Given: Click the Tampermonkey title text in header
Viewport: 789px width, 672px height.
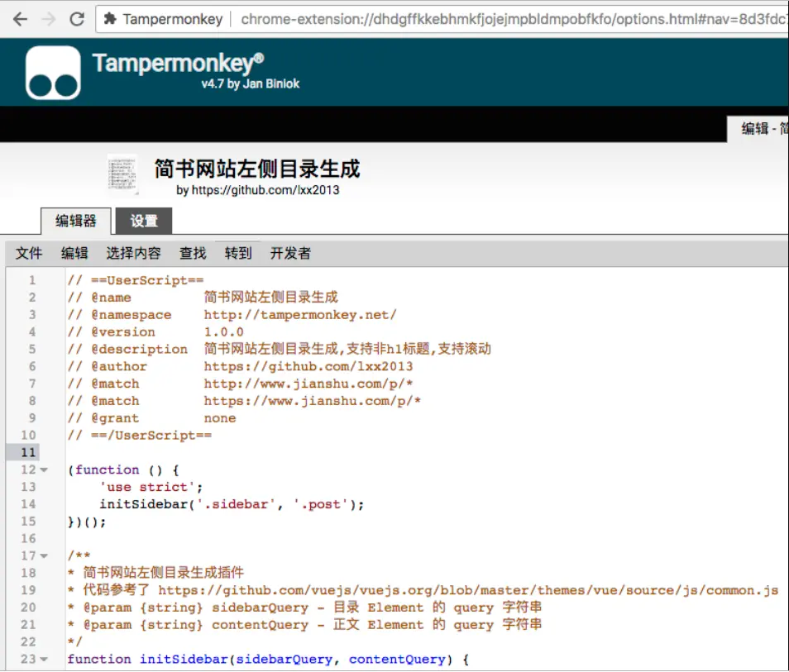Looking at the screenshot, I should pos(178,64).
